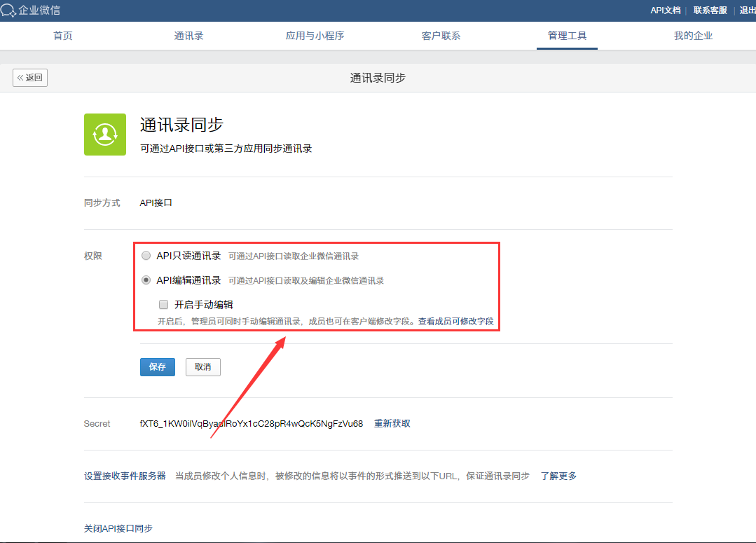Enable the 开启手动编辑 checkbox

[163, 304]
